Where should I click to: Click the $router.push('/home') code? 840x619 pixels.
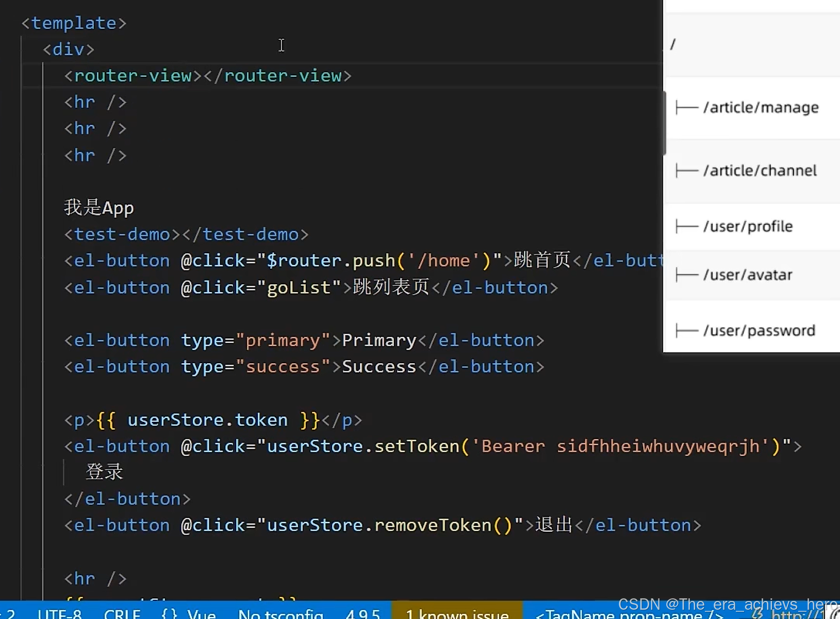click(378, 260)
